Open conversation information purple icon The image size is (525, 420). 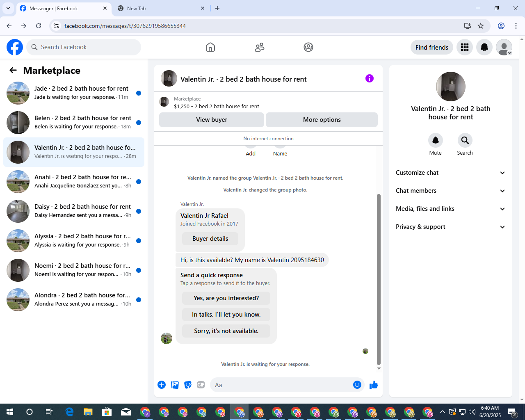370,78
